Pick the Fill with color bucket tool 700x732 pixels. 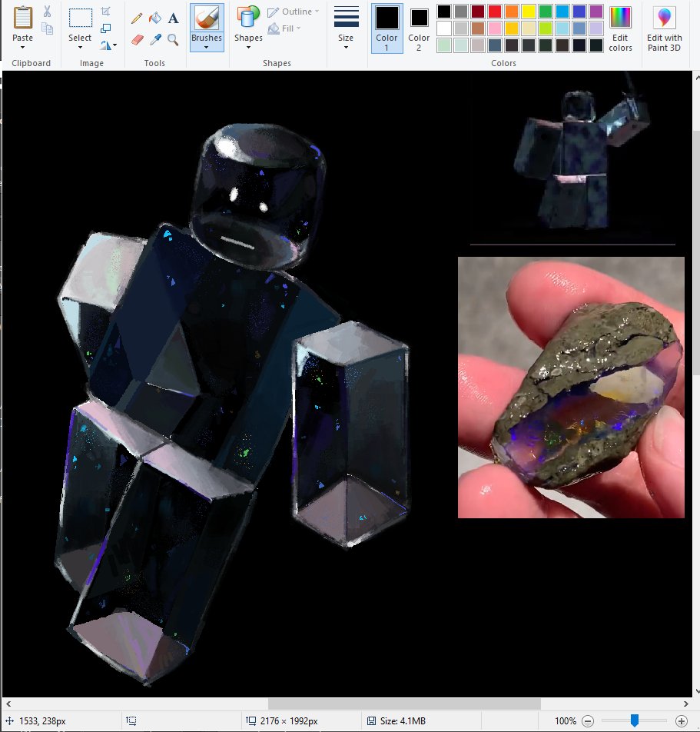(x=155, y=18)
